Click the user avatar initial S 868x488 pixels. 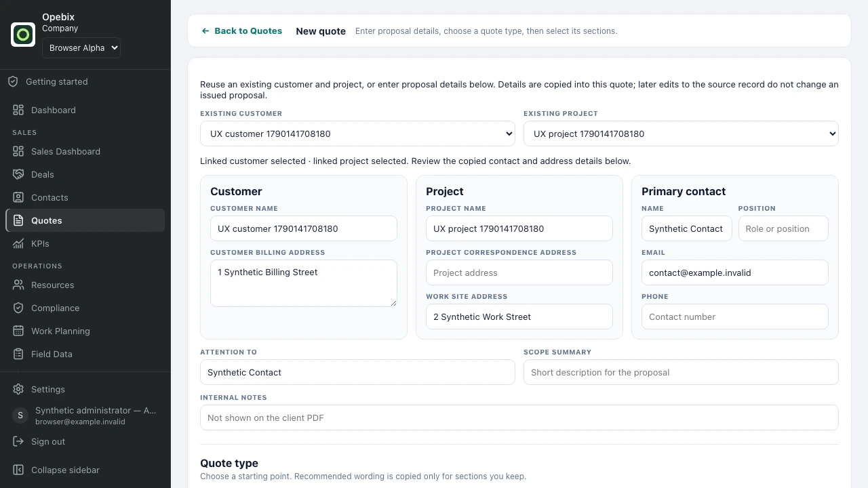(x=20, y=415)
